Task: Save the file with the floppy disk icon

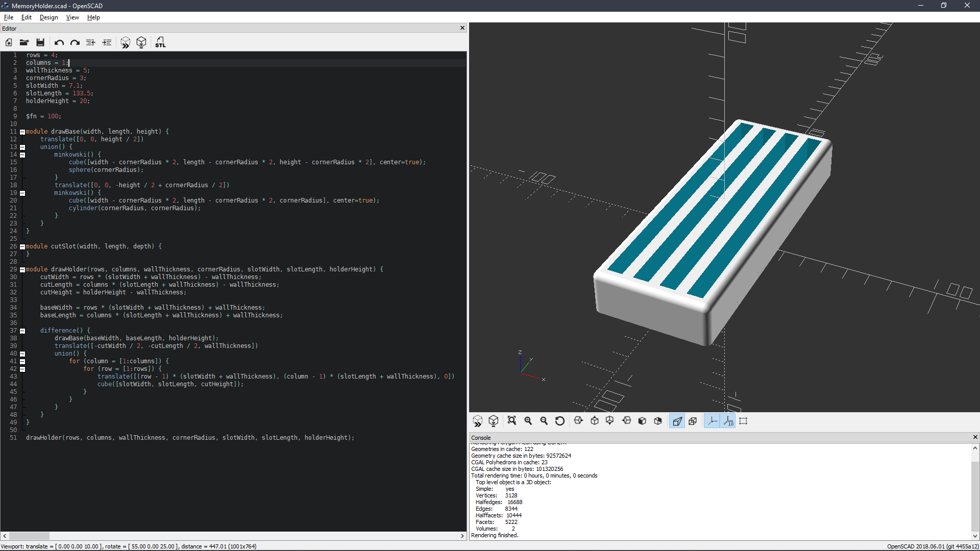Action: [40, 42]
